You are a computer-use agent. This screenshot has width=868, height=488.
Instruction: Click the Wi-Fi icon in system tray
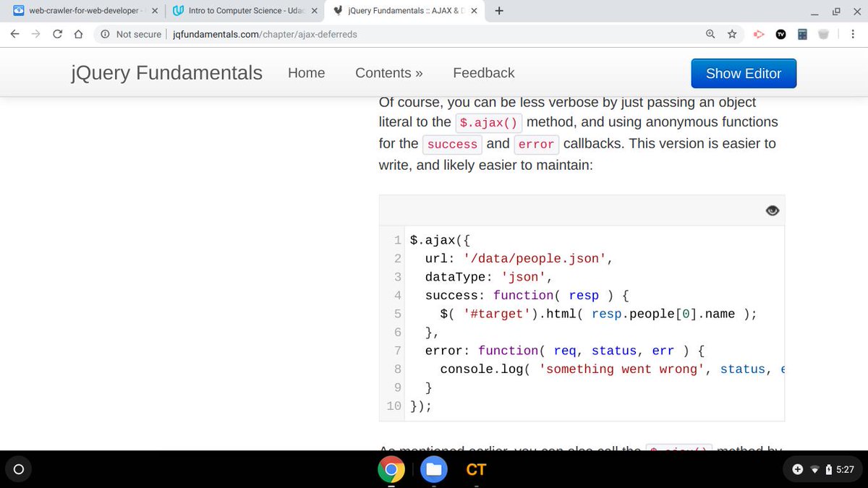(x=815, y=470)
